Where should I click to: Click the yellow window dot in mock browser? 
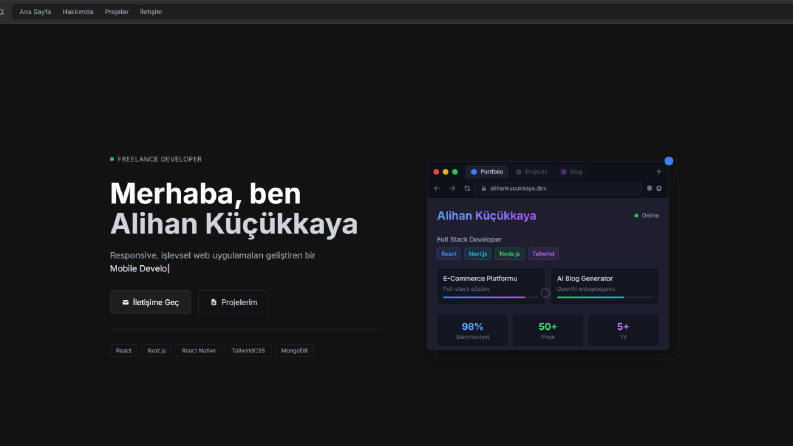[446, 172]
